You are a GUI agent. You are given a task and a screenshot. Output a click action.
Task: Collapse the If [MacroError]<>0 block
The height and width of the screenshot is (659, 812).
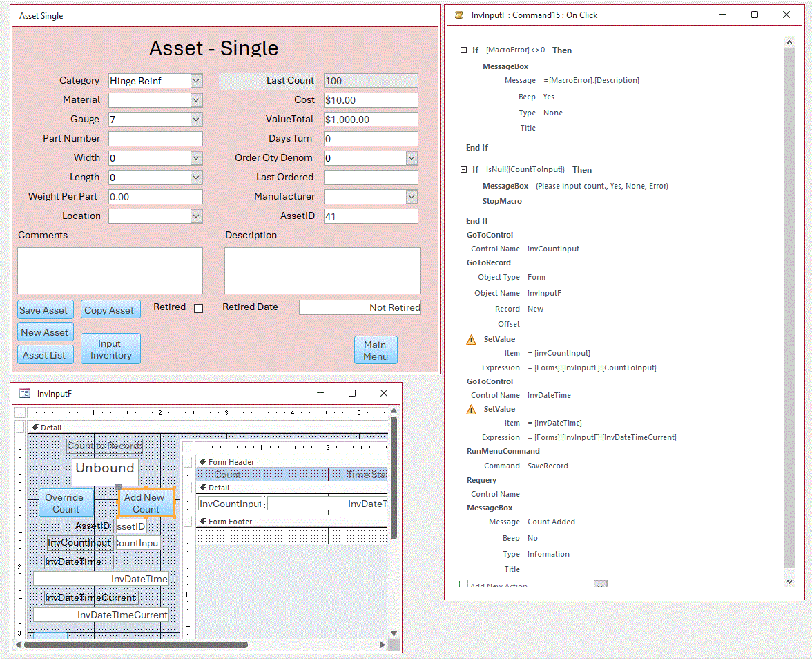[463, 50]
